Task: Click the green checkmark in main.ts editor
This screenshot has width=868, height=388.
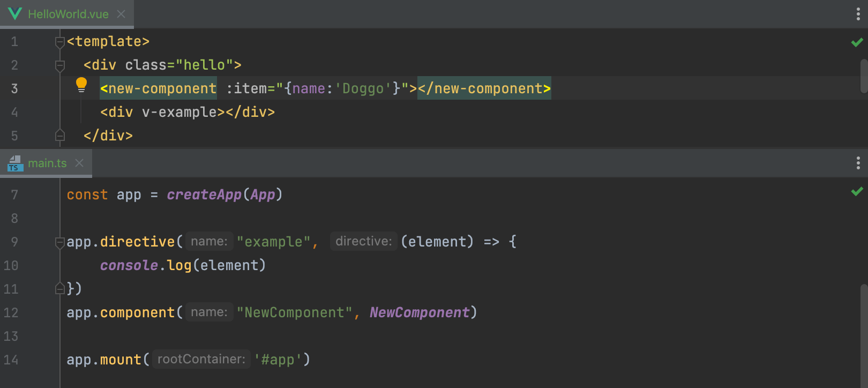Action: pos(857,191)
